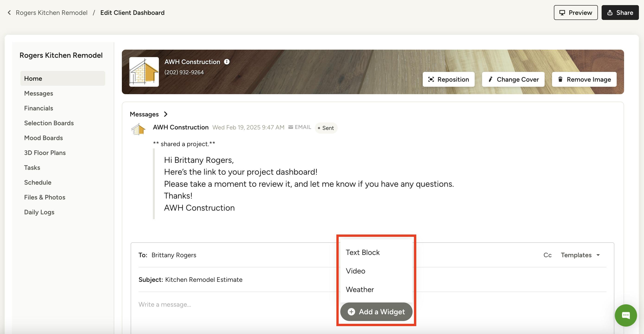This screenshot has width=644, height=334.
Task: Open Financials in the sidebar
Action: (38, 108)
